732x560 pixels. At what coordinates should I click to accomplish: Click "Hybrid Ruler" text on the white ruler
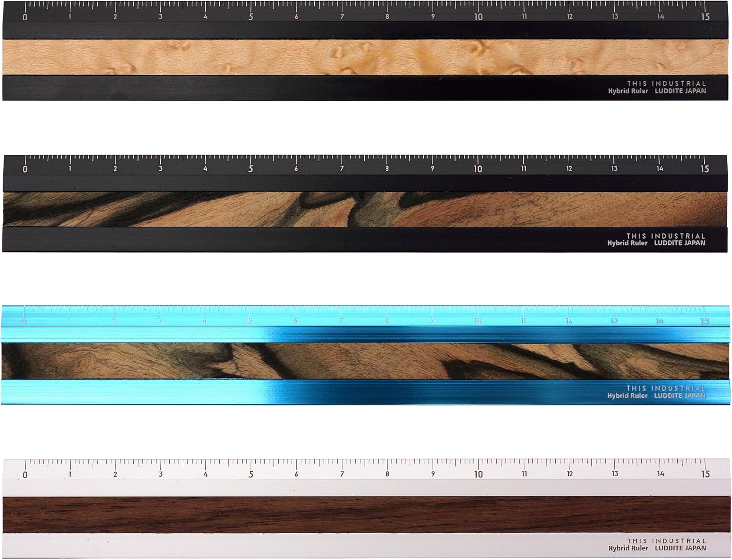tap(628, 548)
